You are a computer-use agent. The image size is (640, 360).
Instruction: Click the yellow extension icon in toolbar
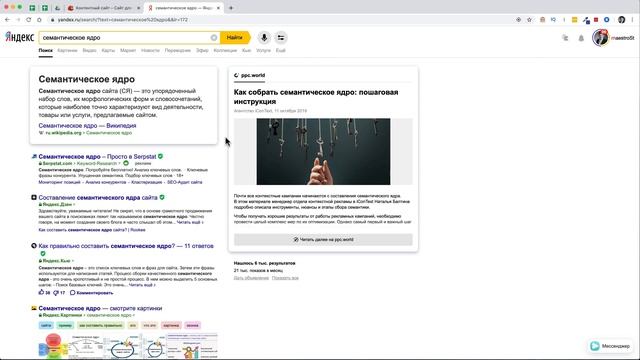click(x=574, y=20)
